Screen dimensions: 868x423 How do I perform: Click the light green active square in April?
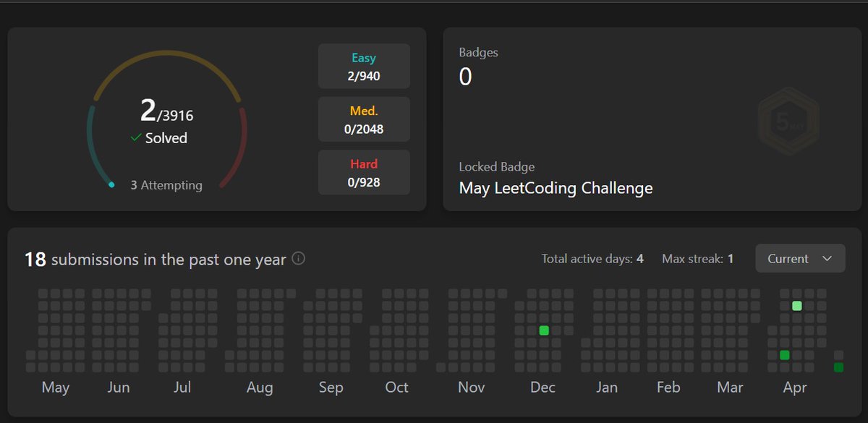(797, 306)
